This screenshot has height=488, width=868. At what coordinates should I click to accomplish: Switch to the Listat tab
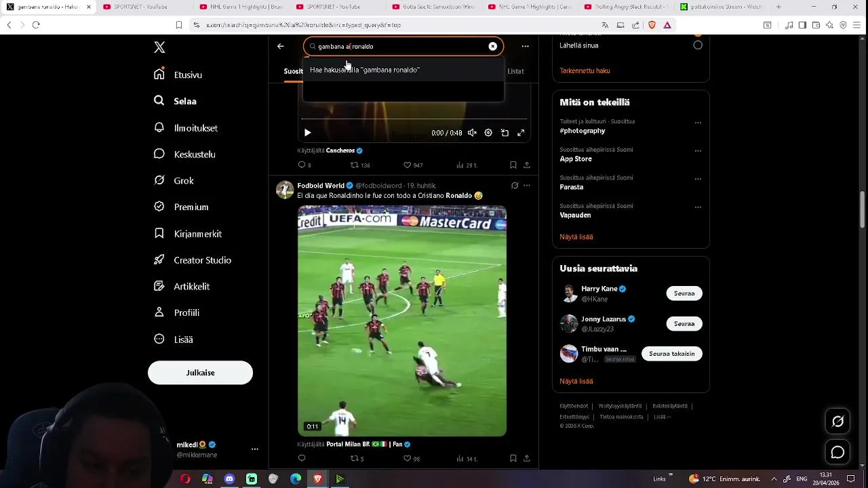[515, 71]
